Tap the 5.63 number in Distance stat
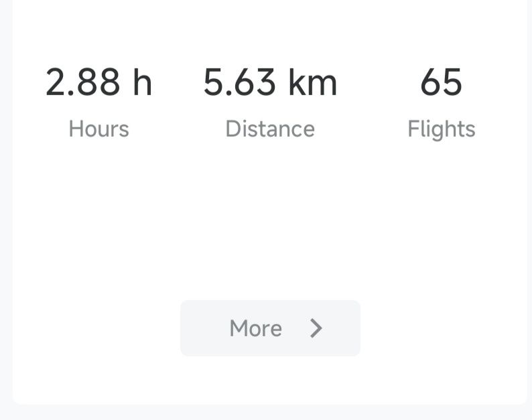 (239, 82)
